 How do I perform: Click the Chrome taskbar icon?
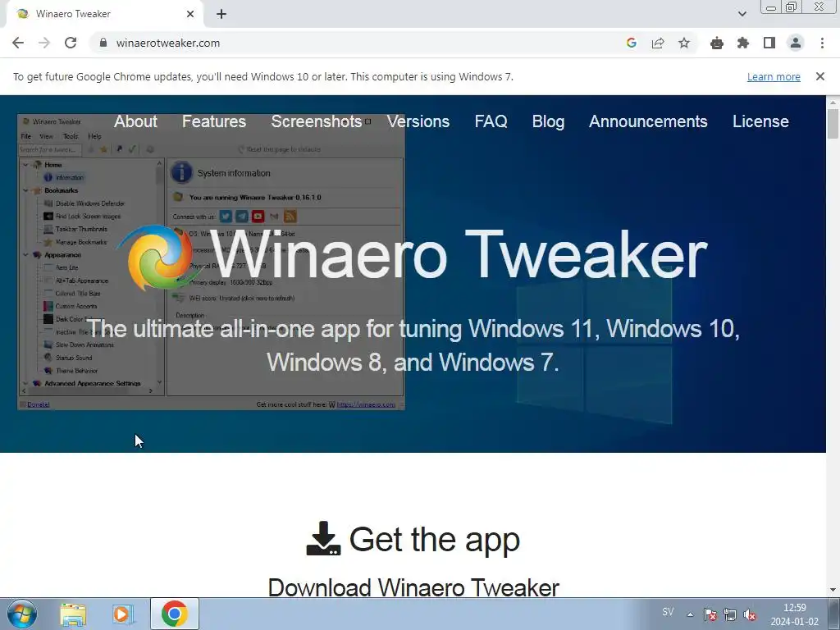point(175,614)
